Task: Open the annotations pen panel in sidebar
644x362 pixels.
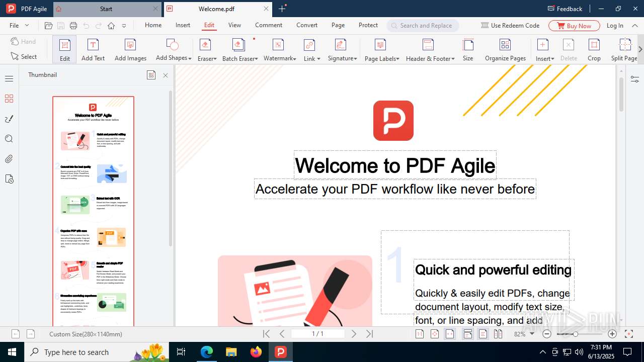Action: pyautogui.click(x=9, y=119)
